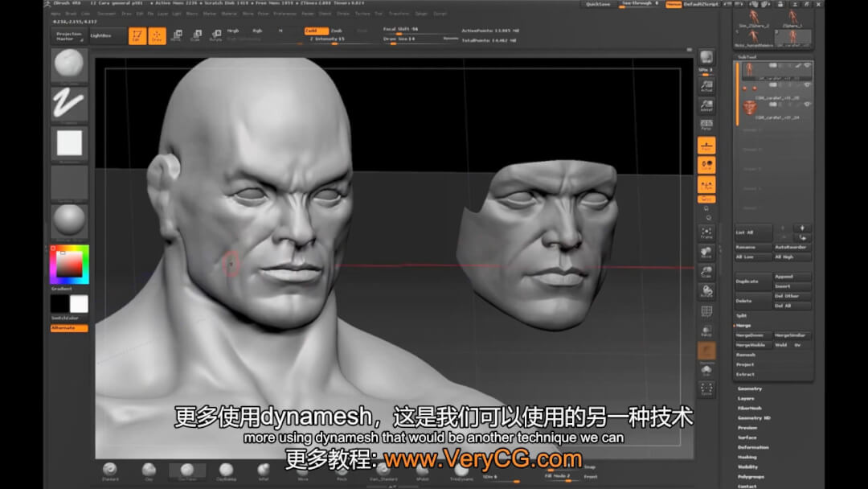The height and width of the screenshot is (489, 868).
Task: Click the Rename subtool button
Action: [753, 248]
